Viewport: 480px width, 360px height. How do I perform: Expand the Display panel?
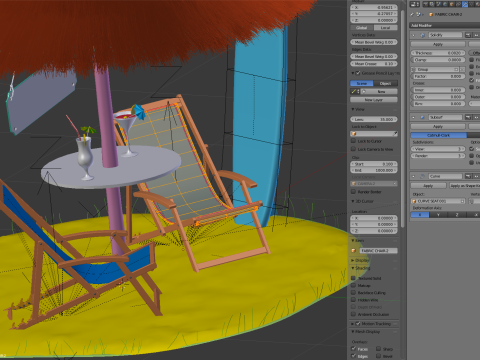(x=353, y=260)
